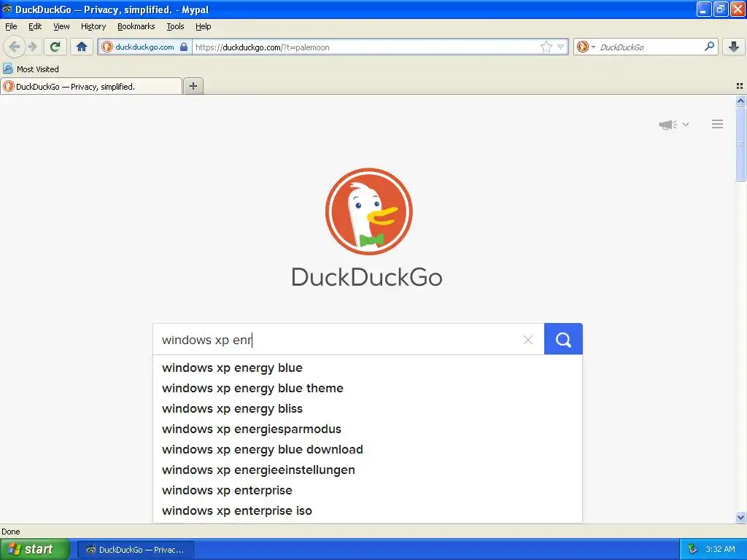
Task: Pick suggestion 'windows xp energiesparmodus'
Action: (x=368, y=429)
